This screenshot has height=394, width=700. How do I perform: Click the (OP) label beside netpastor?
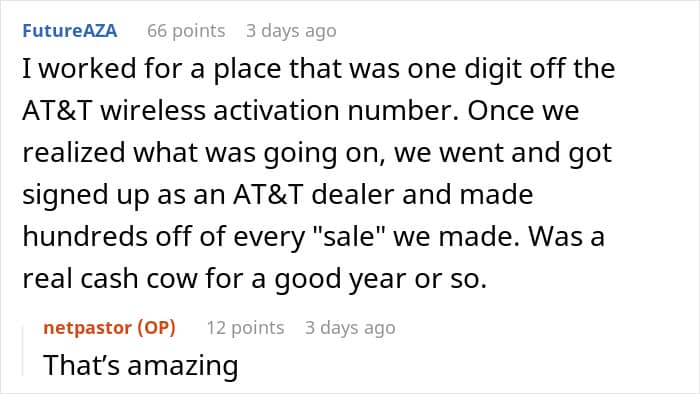156,328
